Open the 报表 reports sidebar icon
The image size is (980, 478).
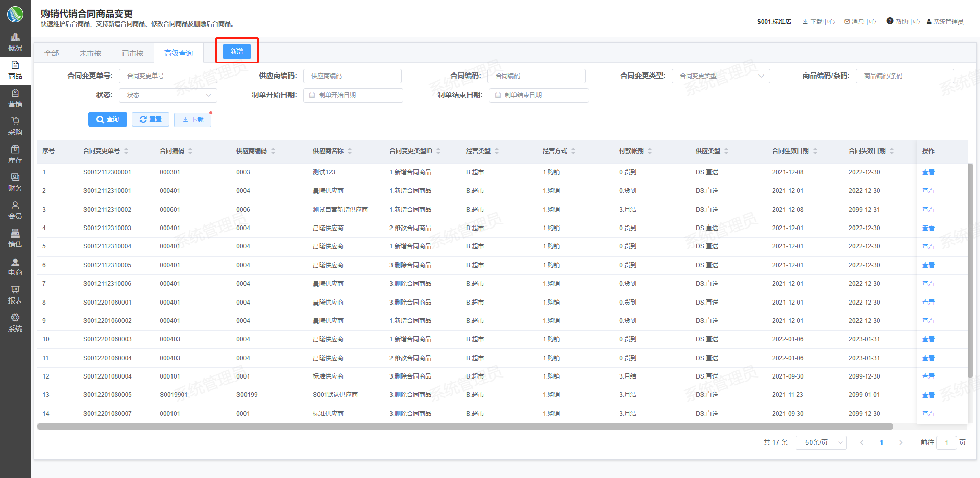point(15,290)
